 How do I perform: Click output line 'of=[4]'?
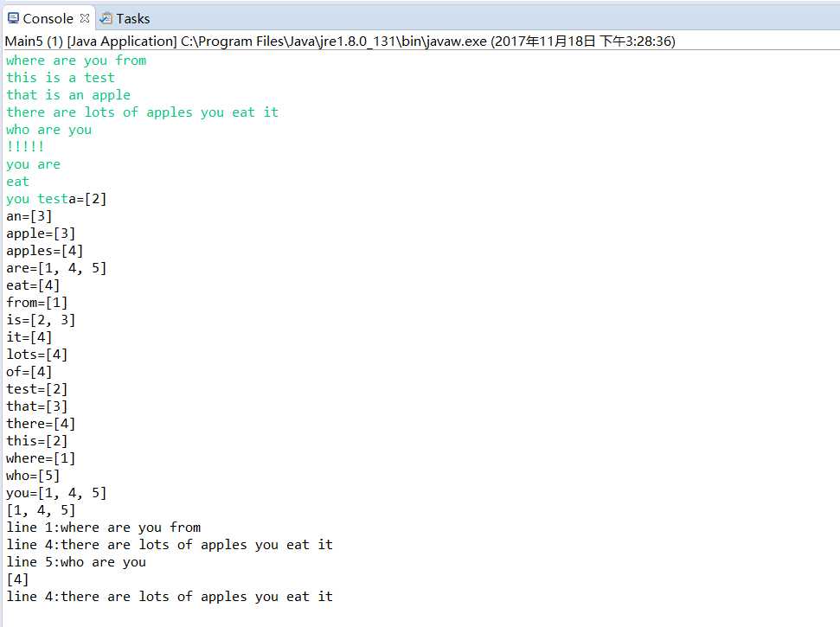tap(29, 372)
